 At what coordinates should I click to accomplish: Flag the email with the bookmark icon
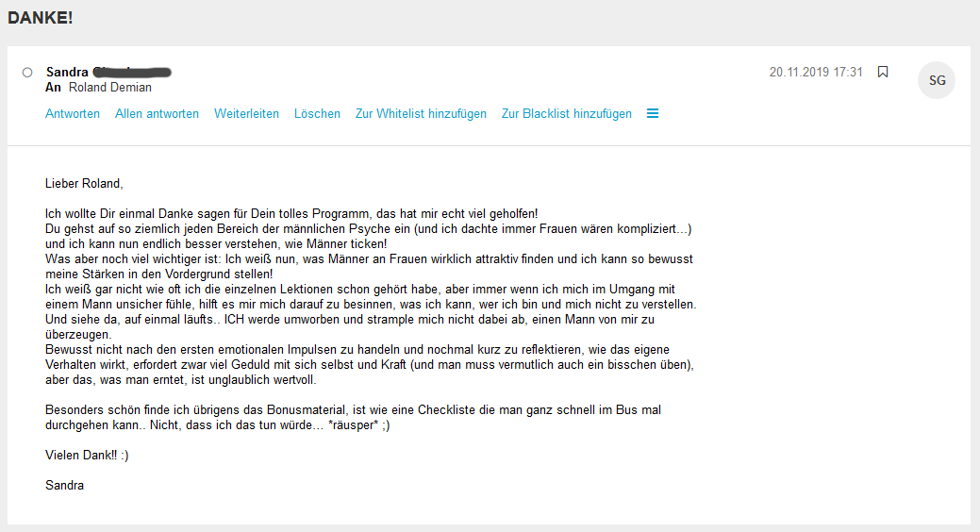point(883,72)
